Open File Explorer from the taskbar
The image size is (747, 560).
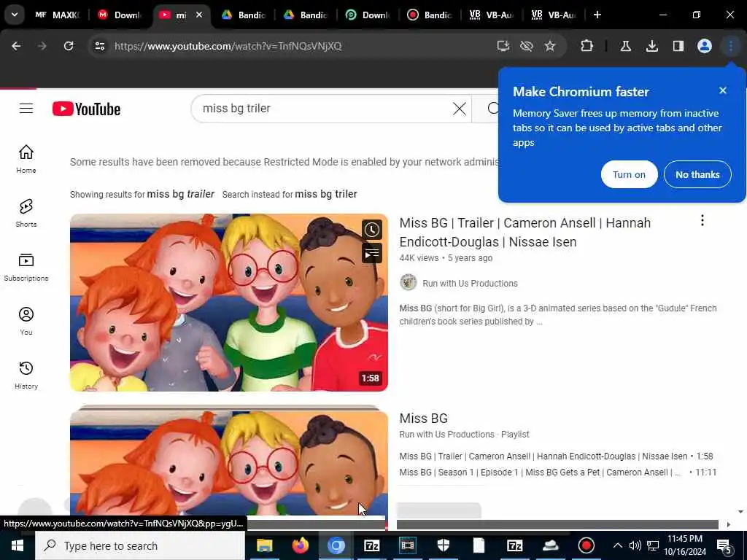coord(264,545)
